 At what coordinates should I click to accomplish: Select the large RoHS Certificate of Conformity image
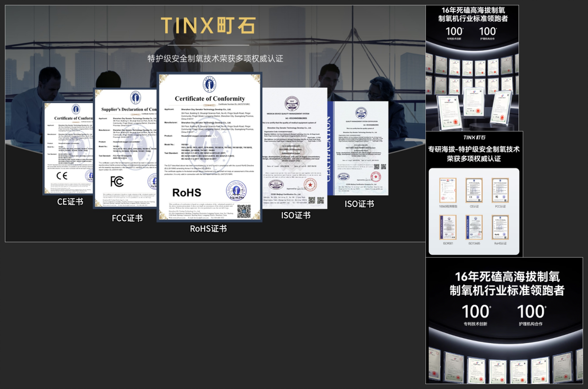point(209,147)
